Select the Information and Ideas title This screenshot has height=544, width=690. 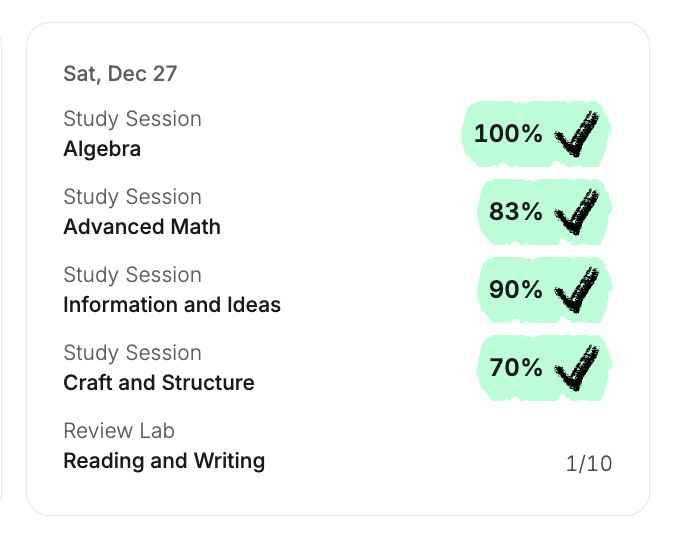point(172,305)
